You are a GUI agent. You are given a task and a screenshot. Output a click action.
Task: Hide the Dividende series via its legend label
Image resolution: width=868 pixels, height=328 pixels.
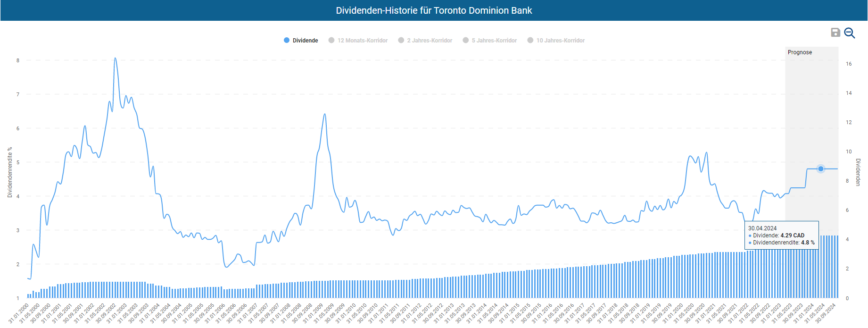[305, 41]
